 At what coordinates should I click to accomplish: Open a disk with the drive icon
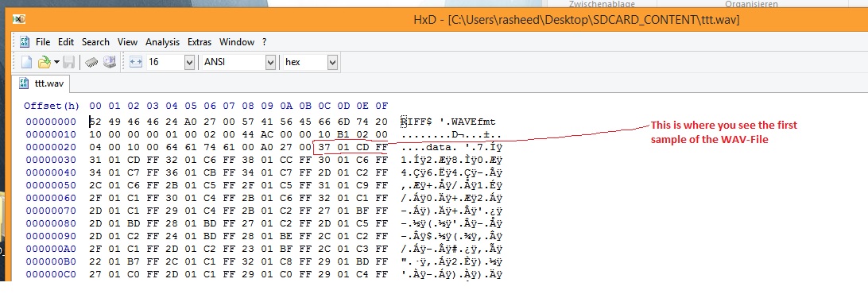click(x=110, y=62)
